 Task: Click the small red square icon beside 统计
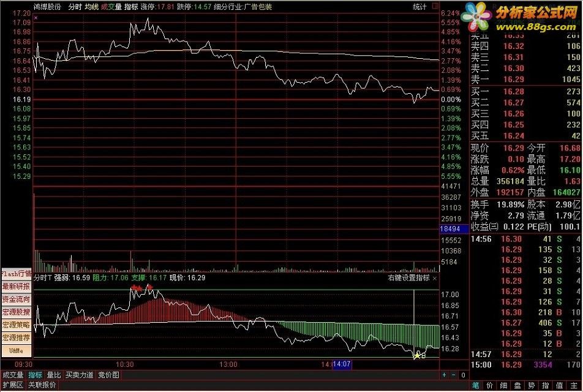(x=435, y=6)
